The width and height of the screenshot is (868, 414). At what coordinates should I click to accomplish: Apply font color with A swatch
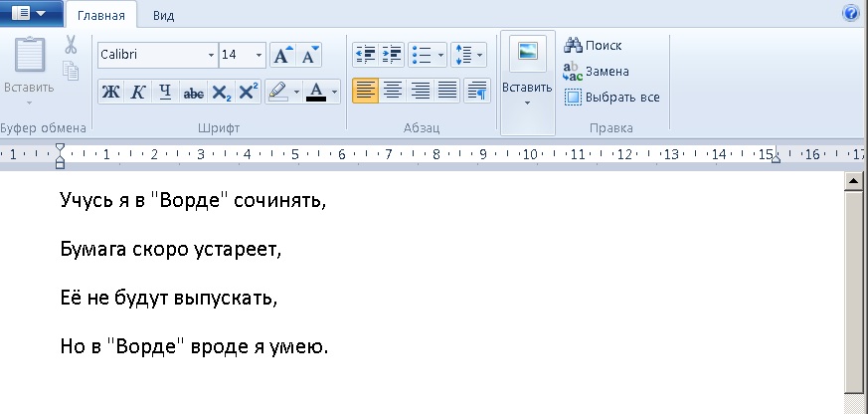click(316, 92)
